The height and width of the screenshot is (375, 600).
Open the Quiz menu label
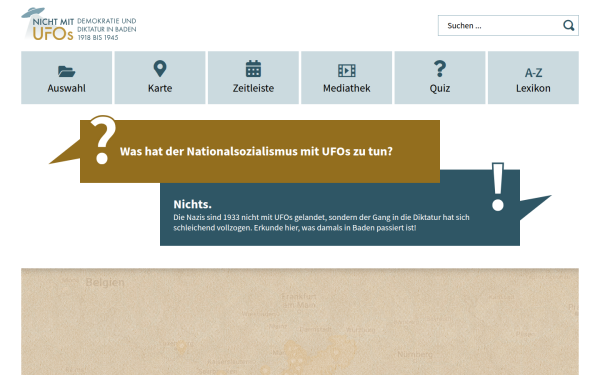(440, 88)
